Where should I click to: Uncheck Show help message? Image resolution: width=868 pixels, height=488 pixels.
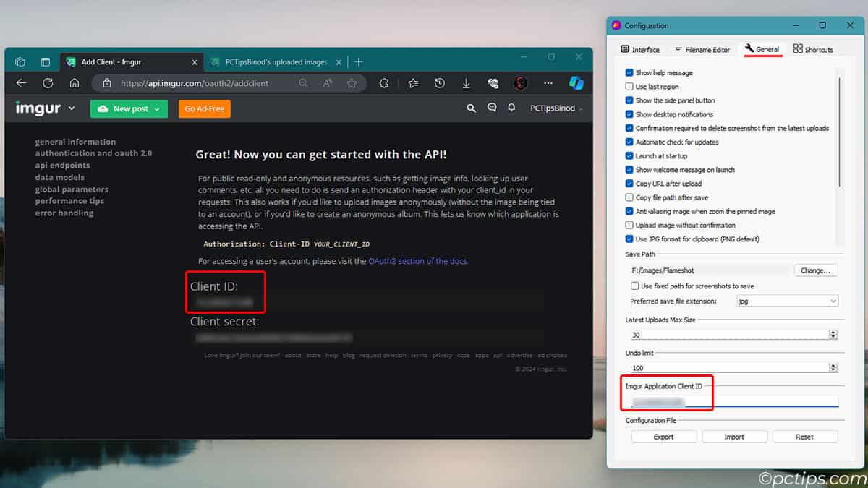pos(629,72)
